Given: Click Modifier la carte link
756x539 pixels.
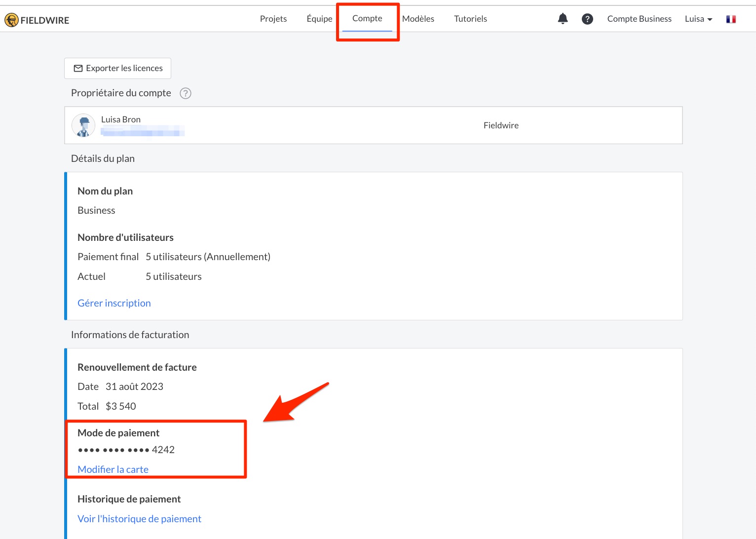Looking at the screenshot, I should click(113, 469).
